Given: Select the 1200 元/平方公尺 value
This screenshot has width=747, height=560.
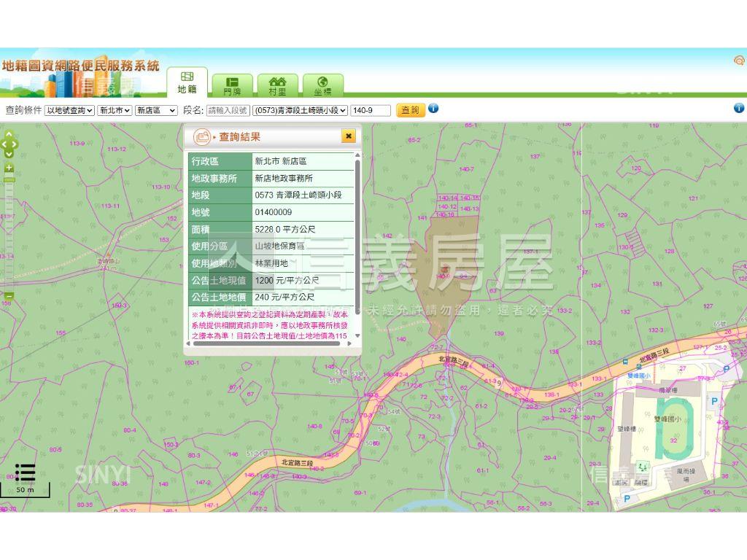Looking at the screenshot, I should 287,281.
